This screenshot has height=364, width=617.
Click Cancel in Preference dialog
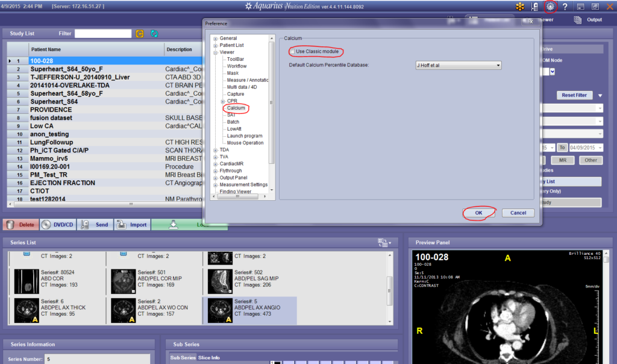point(518,213)
